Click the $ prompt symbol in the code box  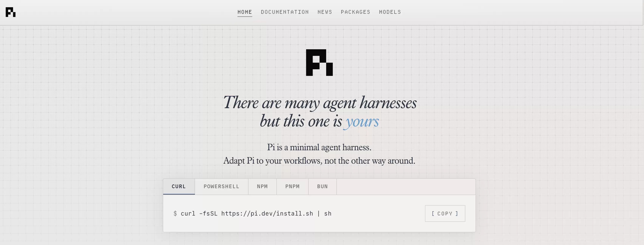(x=175, y=213)
